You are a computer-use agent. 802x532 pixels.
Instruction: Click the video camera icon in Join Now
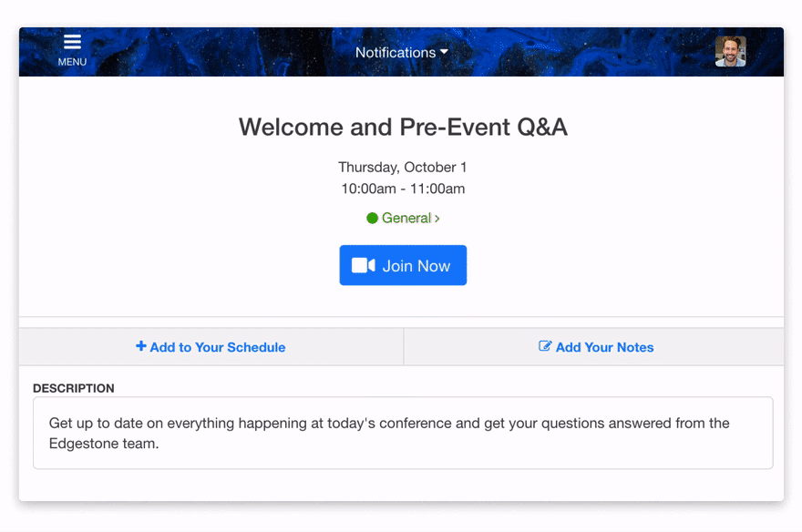(363, 265)
